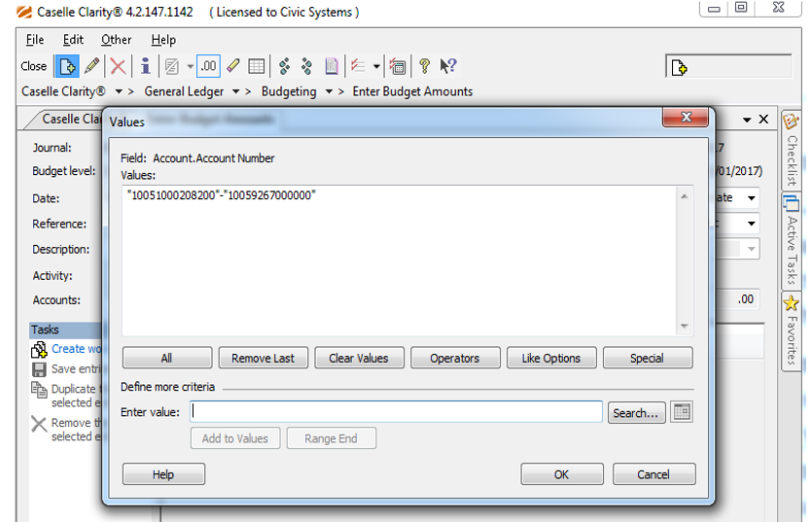Select the pencil Edit icon in toolbar
The height and width of the screenshot is (522, 812).
point(91,66)
